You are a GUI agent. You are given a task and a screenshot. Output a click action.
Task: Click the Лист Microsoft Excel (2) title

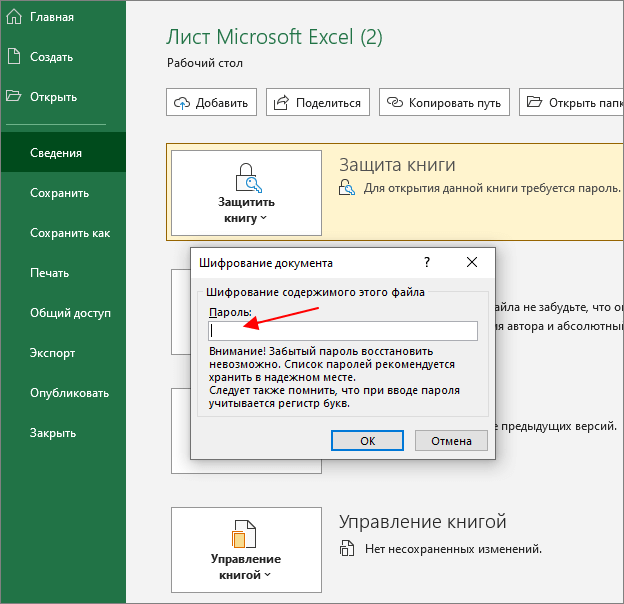(x=274, y=37)
